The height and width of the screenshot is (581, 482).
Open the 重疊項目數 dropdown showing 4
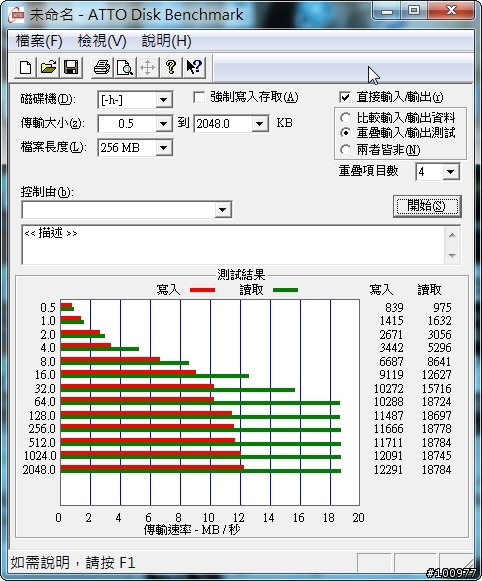pyautogui.click(x=451, y=172)
